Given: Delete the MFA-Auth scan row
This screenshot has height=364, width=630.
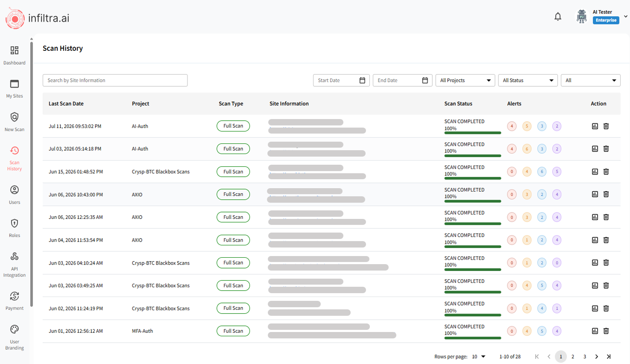Looking at the screenshot, I should 606,331.
